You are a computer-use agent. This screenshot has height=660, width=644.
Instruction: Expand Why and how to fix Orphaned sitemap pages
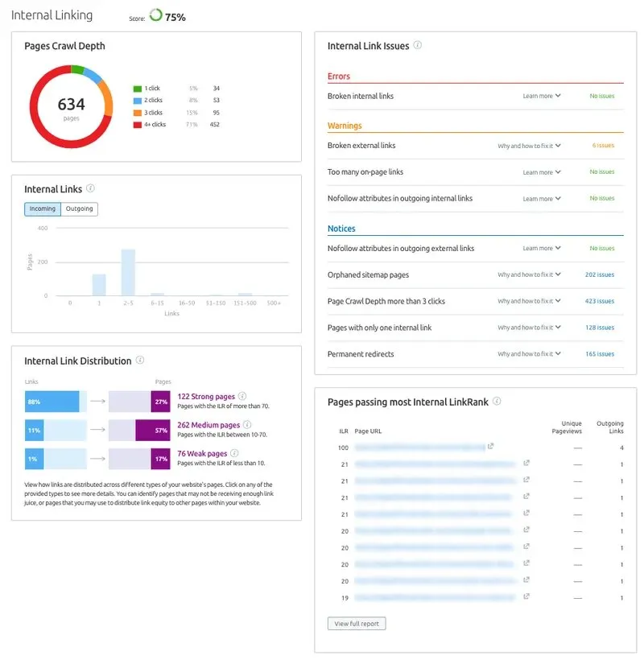click(529, 274)
